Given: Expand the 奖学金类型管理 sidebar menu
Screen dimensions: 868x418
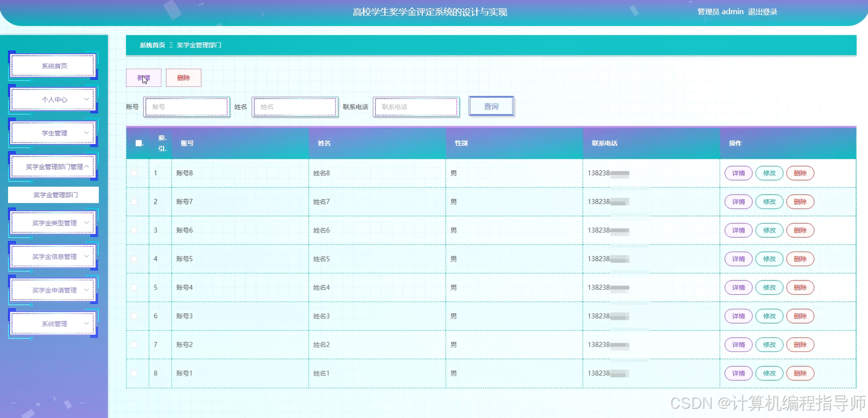Looking at the screenshot, I should pos(53,223).
